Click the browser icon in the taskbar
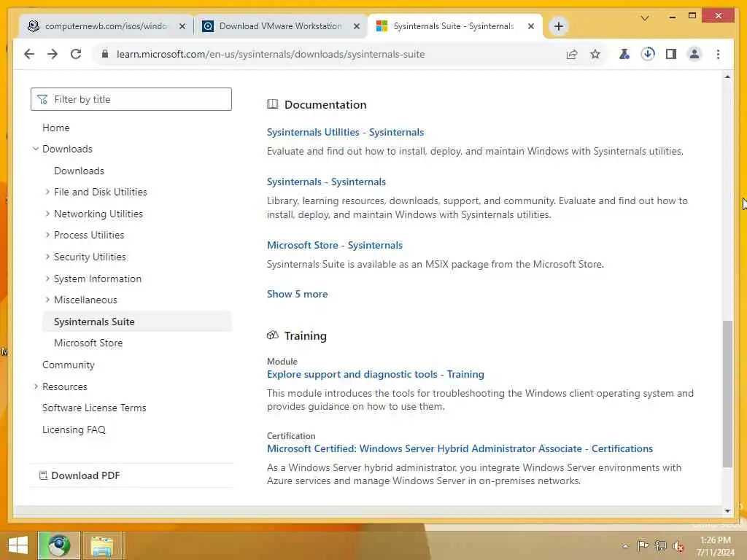The height and width of the screenshot is (560, 747). pyautogui.click(x=59, y=545)
